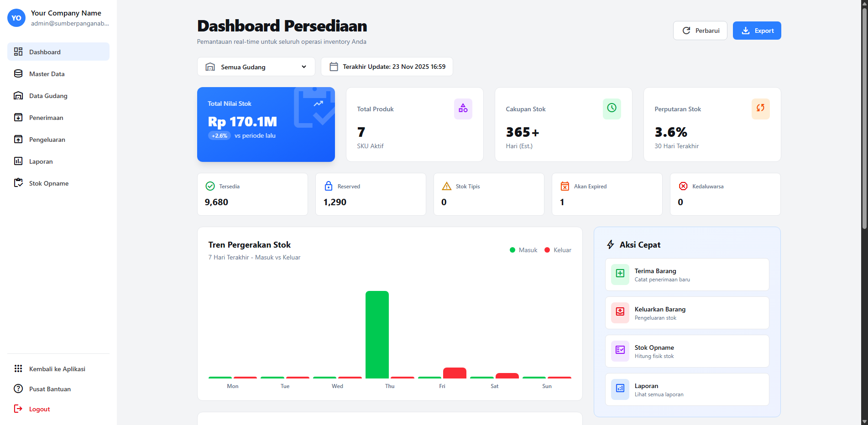This screenshot has width=868, height=425.
Task: Click the red Keluar legend dot
Action: [x=547, y=250]
